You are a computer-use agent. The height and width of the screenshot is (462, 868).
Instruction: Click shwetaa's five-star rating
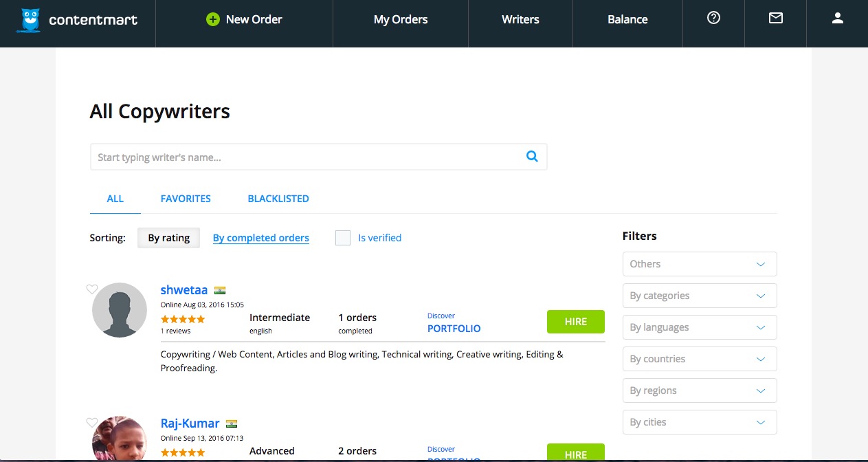tap(183, 319)
